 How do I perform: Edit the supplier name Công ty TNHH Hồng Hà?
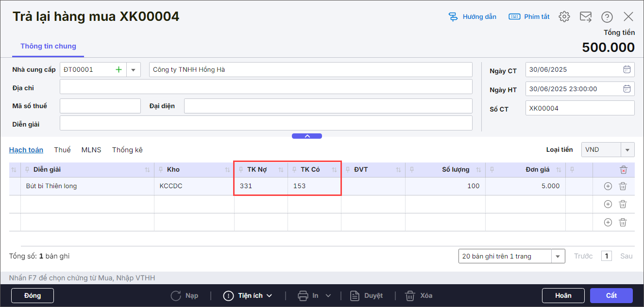pyautogui.click(x=311, y=69)
